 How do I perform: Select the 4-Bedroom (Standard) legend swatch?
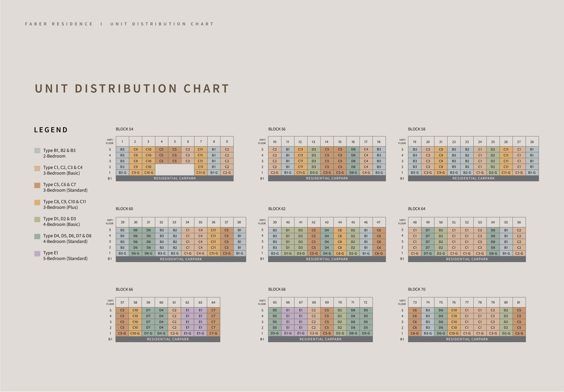click(37, 236)
